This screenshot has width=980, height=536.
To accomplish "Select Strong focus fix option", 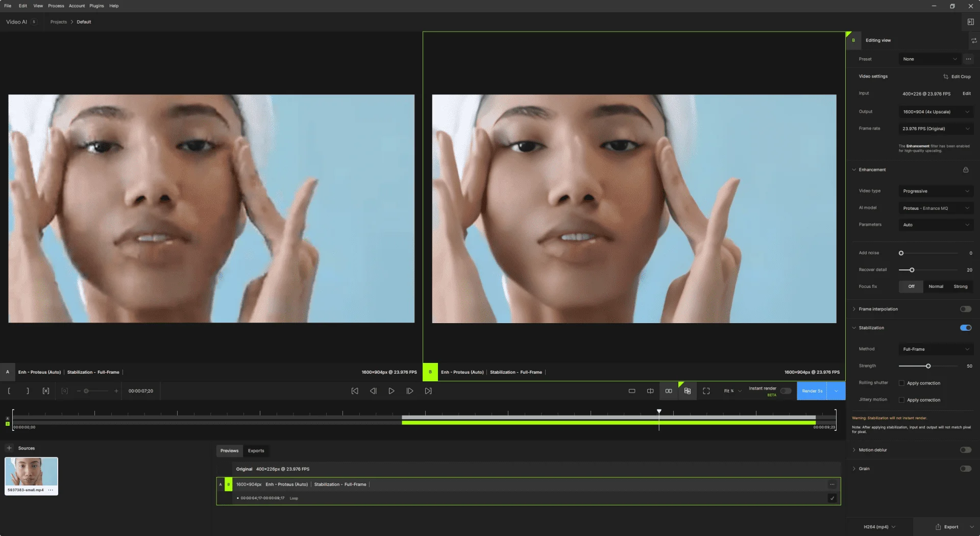I will [x=961, y=286].
